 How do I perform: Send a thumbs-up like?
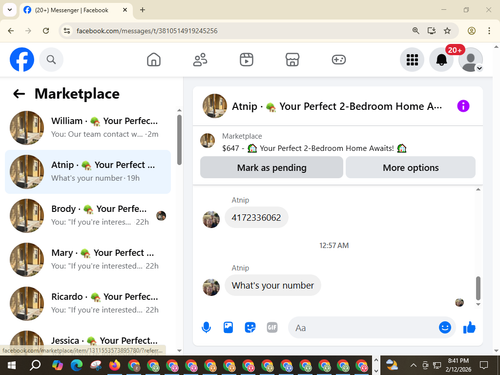pos(469,327)
